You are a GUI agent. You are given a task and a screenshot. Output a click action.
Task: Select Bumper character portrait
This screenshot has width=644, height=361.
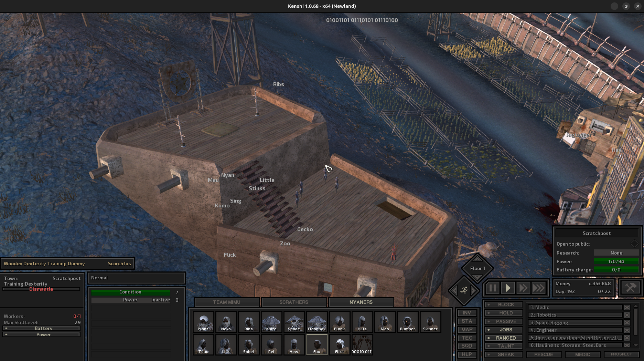tap(408, 322)
